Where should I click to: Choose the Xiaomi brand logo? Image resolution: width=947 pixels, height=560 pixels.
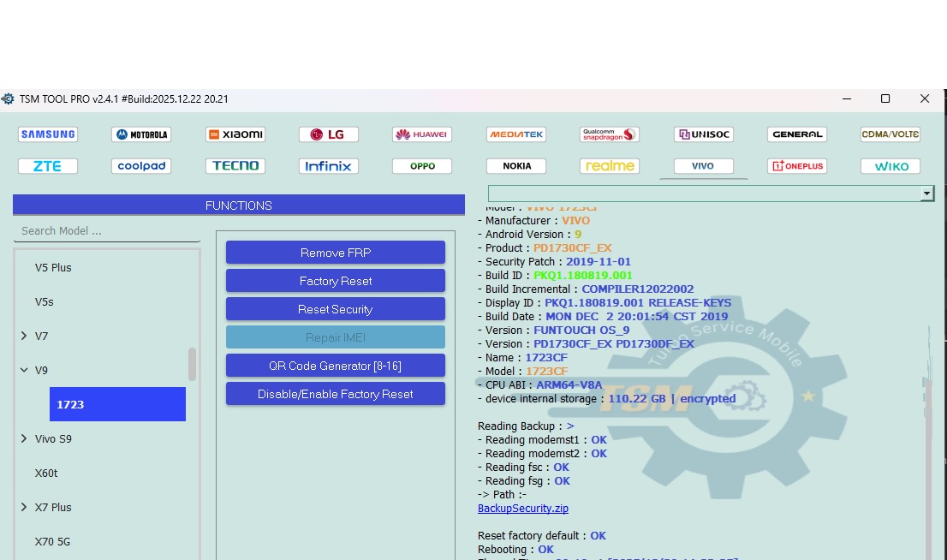235,134
